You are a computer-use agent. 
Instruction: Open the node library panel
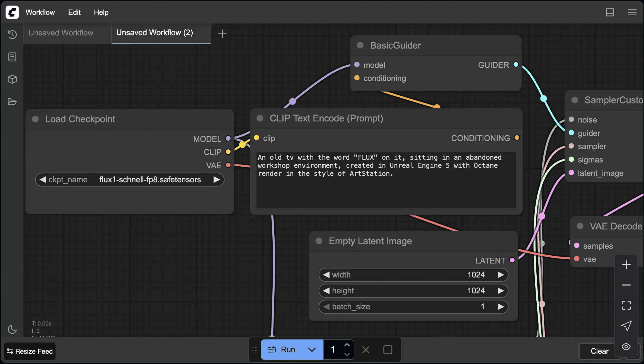pyautogui.click(x=12, y=79)
